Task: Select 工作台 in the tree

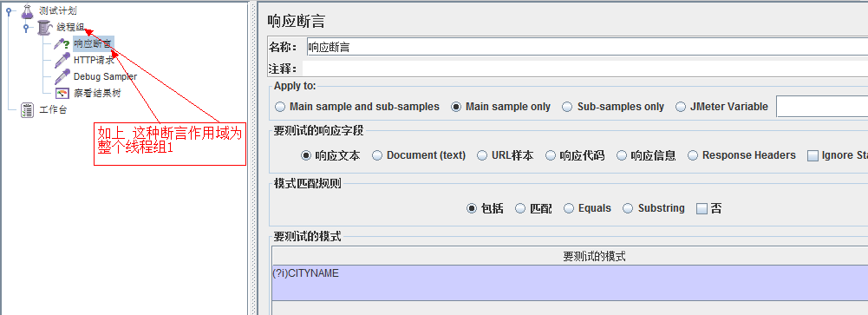Action: (53, 110)
